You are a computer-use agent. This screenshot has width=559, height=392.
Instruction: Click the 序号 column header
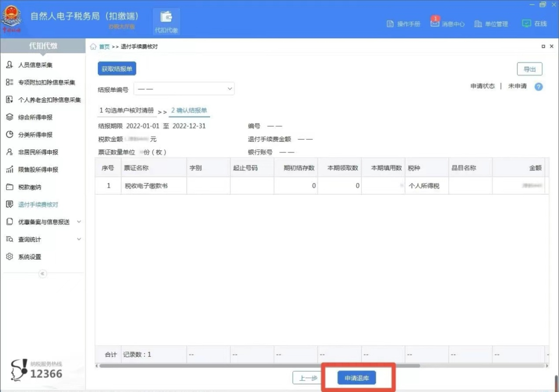pyautogui.click(x=108, y=168)
